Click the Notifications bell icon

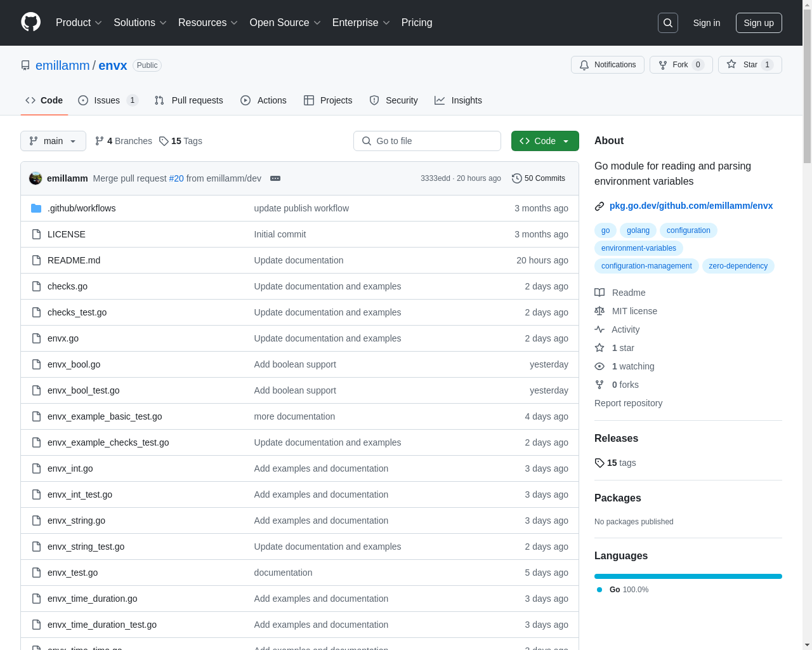coord(584,65)
